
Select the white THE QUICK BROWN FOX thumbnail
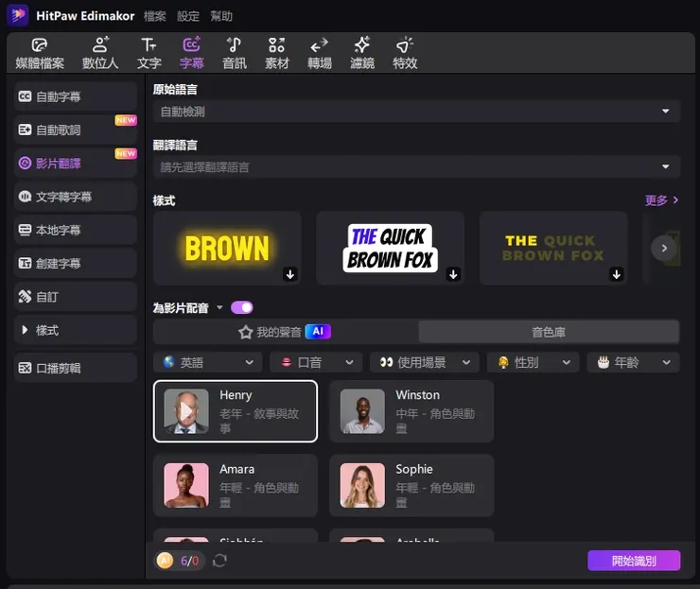(x=390, y=248)
